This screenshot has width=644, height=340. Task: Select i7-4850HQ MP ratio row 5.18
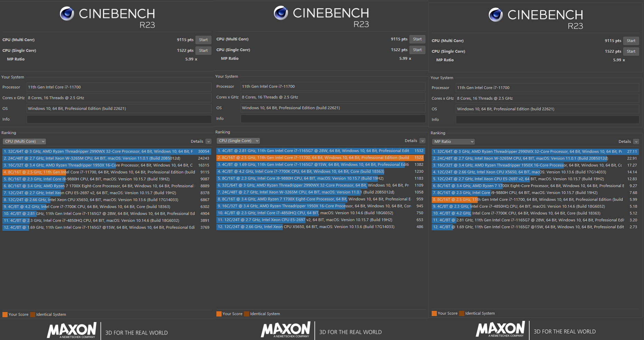pos(535,206)
